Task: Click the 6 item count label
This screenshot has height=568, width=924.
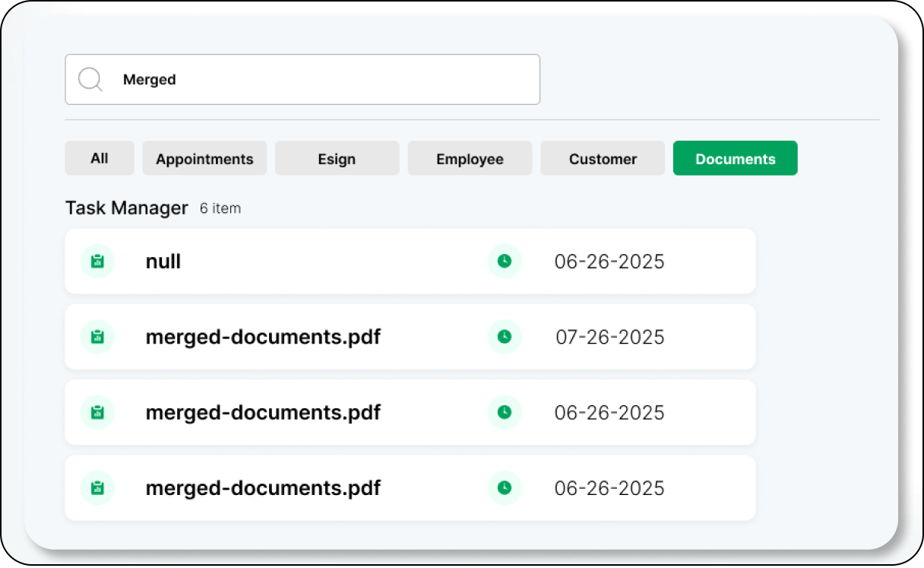Action: (x=220, y=208)
